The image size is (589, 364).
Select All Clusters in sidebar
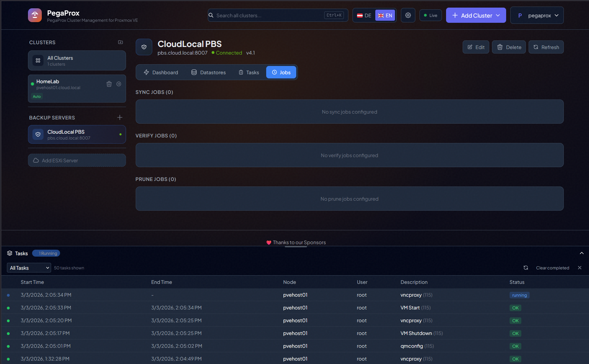77,60
